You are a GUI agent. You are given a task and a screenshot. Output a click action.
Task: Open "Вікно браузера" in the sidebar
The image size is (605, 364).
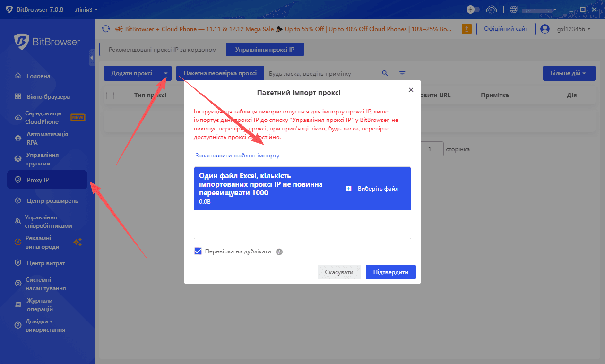(48, 97)
